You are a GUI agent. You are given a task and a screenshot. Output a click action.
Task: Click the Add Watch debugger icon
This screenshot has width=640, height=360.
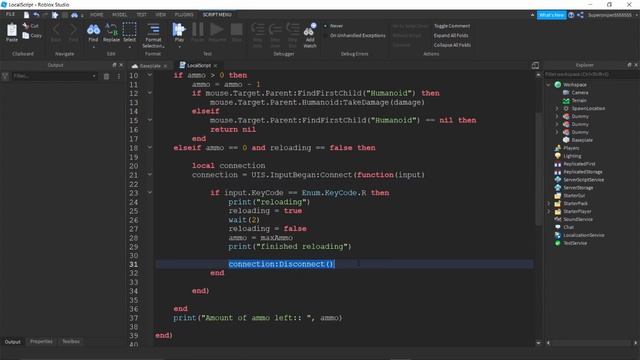[x=309, y=30]
